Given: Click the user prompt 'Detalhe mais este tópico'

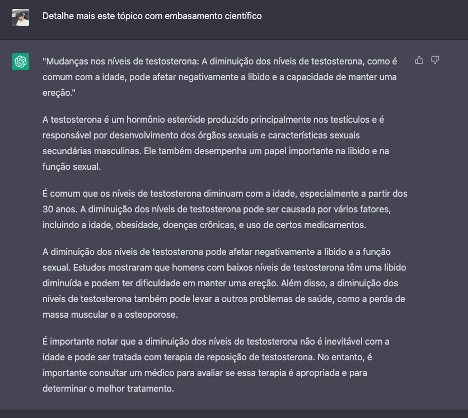Looking at the screenshot, I should click(152, 16).
